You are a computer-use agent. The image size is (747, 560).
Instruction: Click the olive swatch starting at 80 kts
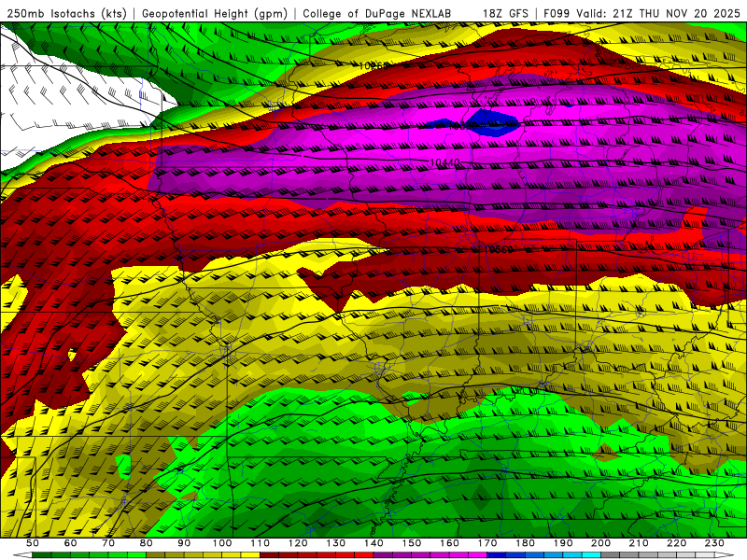(x=155, y=555)
